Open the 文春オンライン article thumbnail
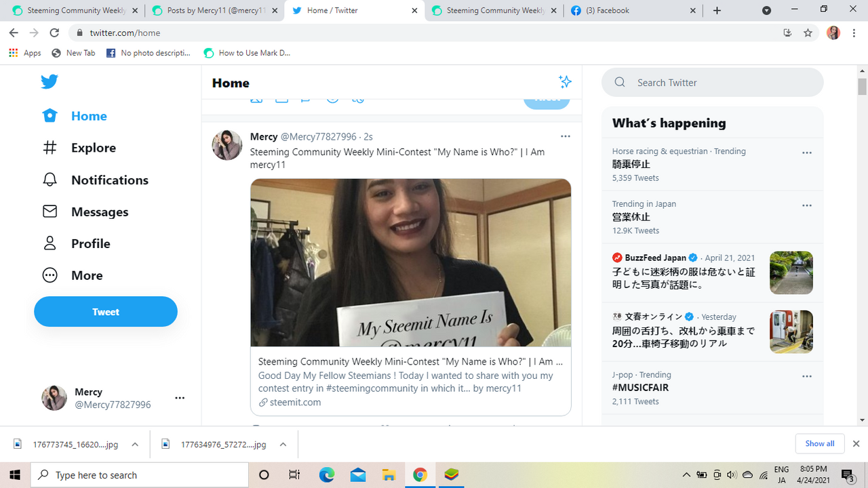 (791, 331)
